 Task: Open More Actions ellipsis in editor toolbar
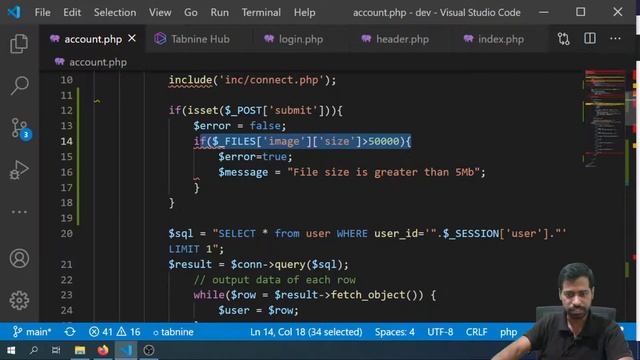[615, 38]
